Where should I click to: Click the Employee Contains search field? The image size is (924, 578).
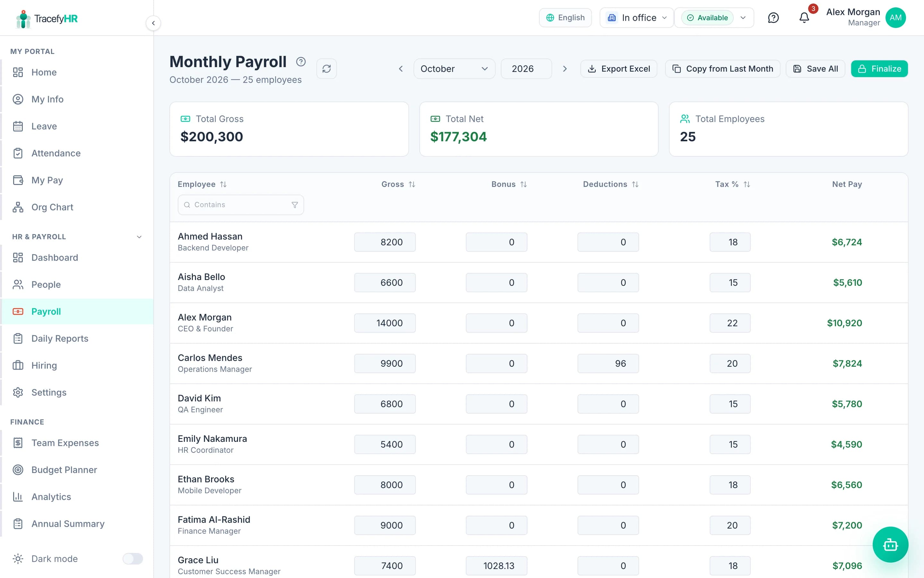click(x=241, y=205)
